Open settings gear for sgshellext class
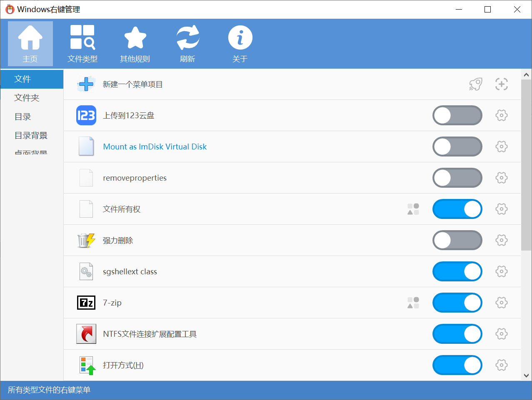The image size is (532, 400). pos(502,271)
